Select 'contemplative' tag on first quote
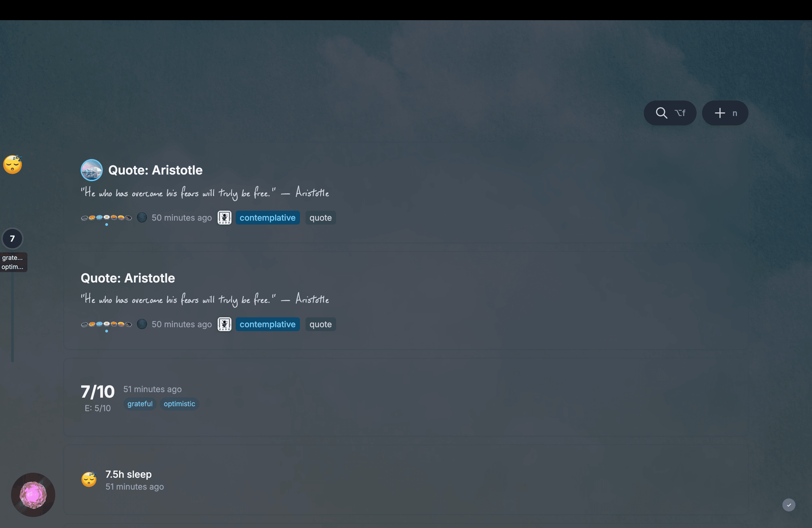This screenshot has width=812, height=528. pyautogui.click(x=267, y=218)
